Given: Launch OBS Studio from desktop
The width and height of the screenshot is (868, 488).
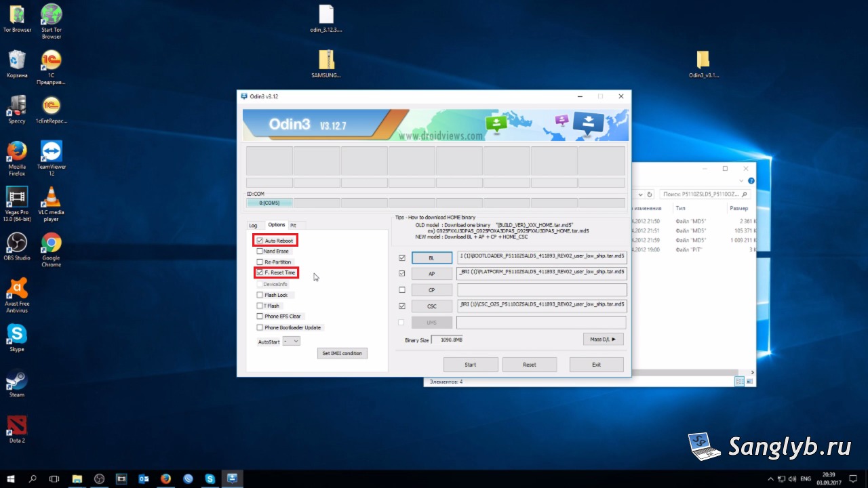Looking at the screenshot, I should pos(17,247).
